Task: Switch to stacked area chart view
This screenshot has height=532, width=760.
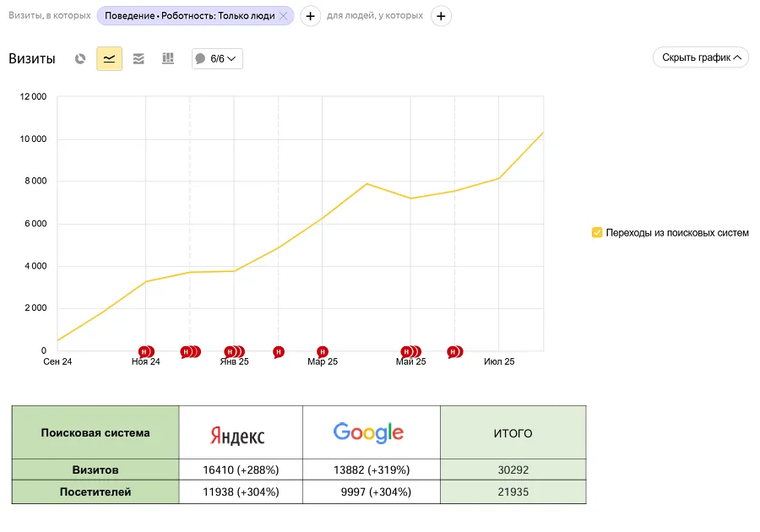Action: click(x=138, y=59)
